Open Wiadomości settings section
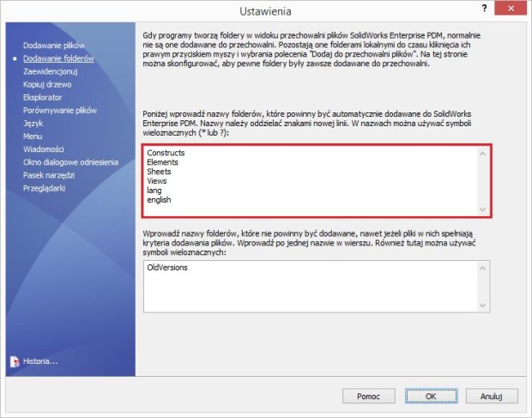The width and height of the screenshot is (532, 418). [44, 148]
